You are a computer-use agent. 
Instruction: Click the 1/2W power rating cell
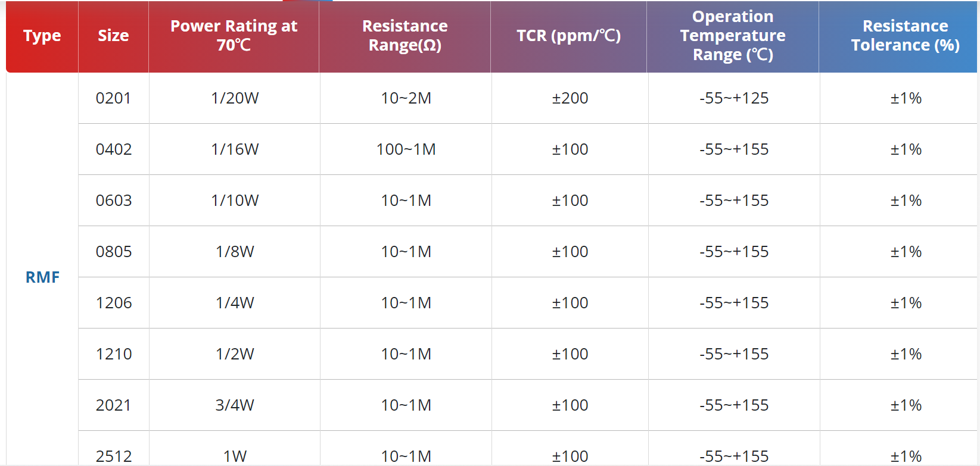pyautogui.click(x=235, y=354)
